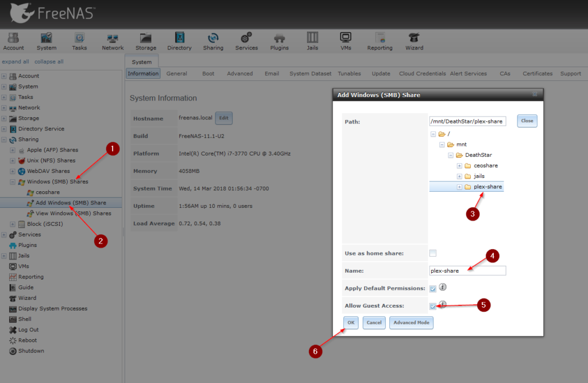Uncheck the Allow Guest Access checkbox

433,306
